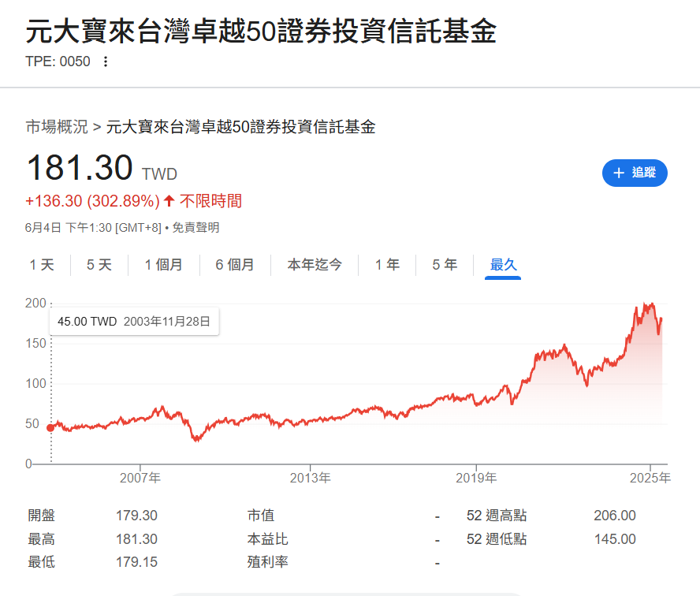Click the 52 週低點 label
Viewport: 700px width, 596px height.
(x=497, y=539)
